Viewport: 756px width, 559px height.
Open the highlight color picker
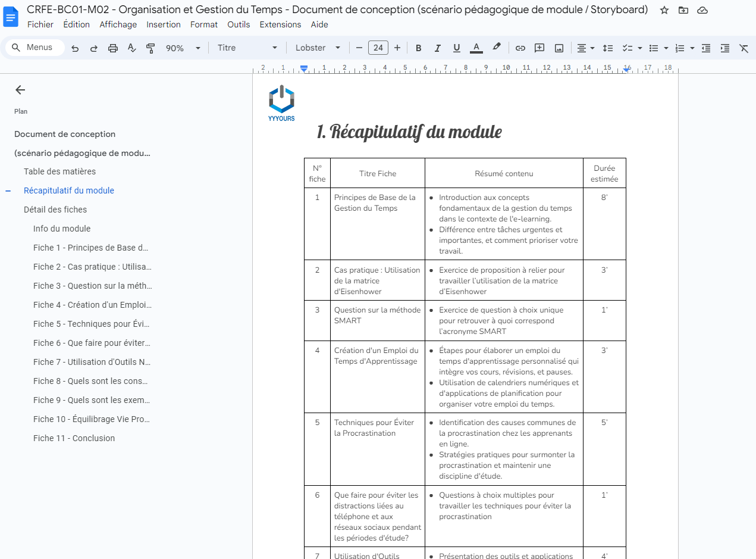pyautogui.click(x=497, y=48)
